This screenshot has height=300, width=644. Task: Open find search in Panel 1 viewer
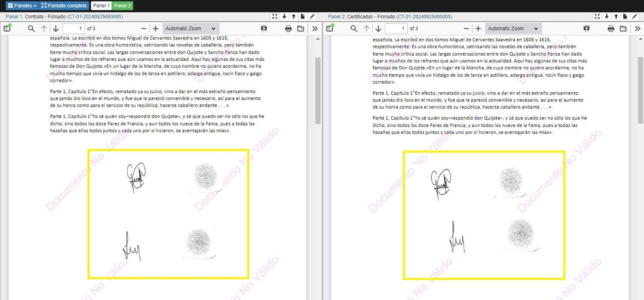click(x=31, y=28)
